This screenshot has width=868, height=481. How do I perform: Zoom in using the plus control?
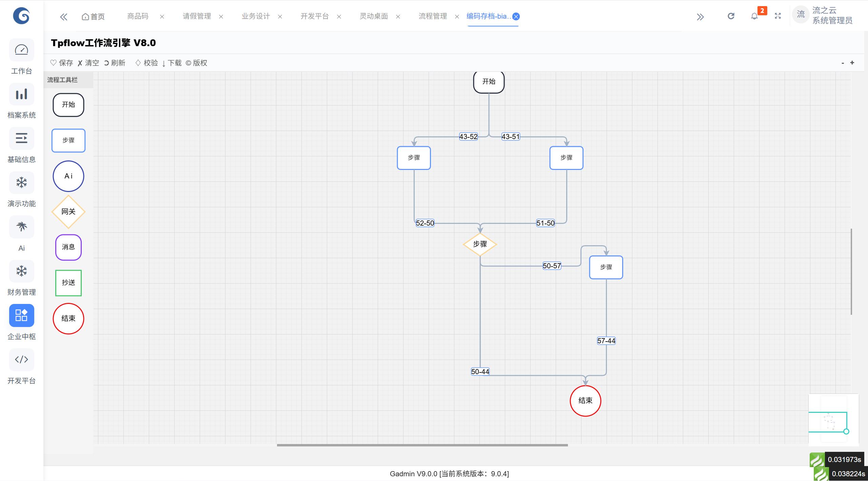click(852, 63)
